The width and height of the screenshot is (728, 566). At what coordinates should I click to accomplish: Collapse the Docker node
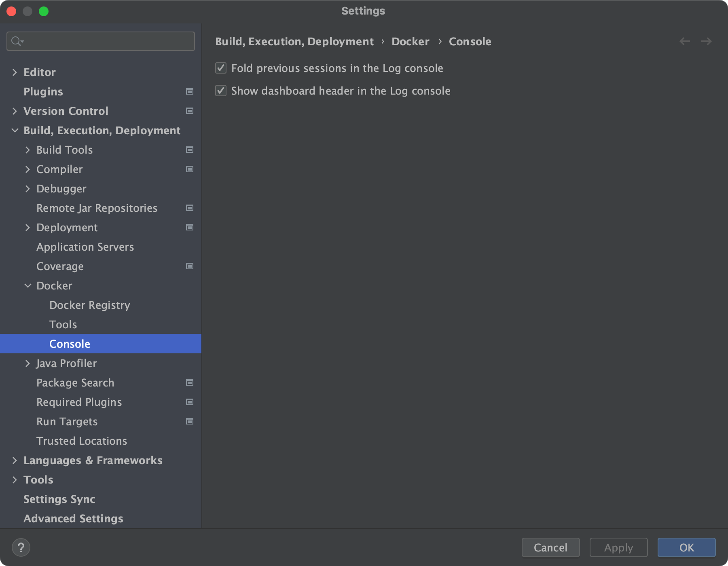(28, 285)
